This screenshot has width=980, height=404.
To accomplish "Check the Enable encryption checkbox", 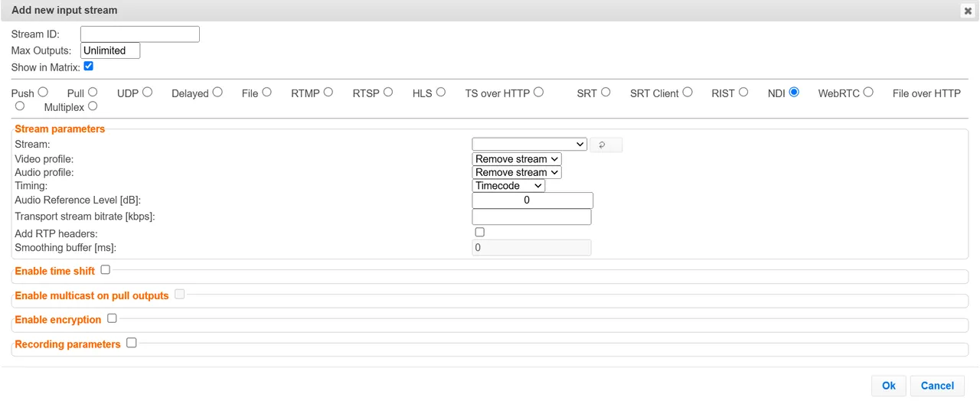I will pyautogui.click(x=112, y=318).
